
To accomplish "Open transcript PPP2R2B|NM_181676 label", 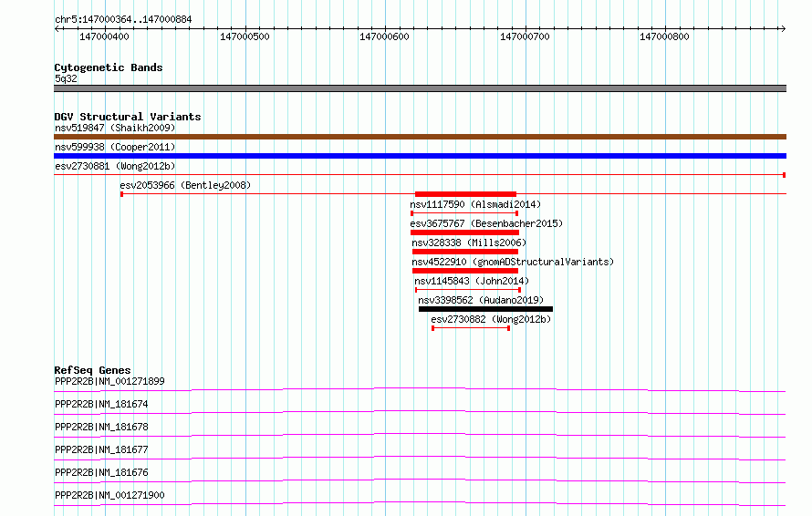I will point(101,472).
